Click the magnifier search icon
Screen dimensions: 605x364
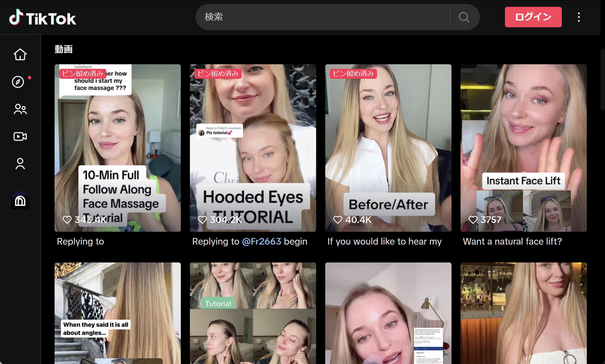tap(464, 17)
